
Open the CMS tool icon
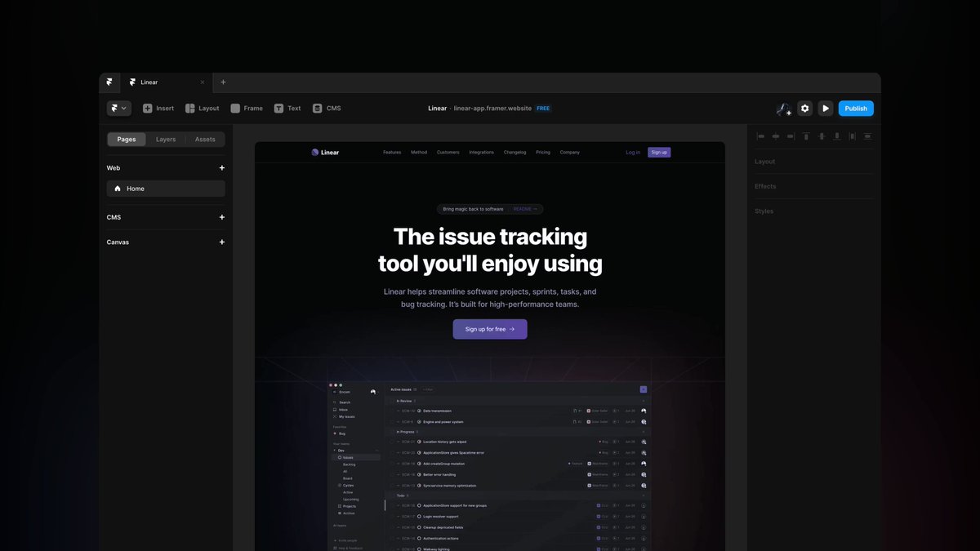pos(316,108)
